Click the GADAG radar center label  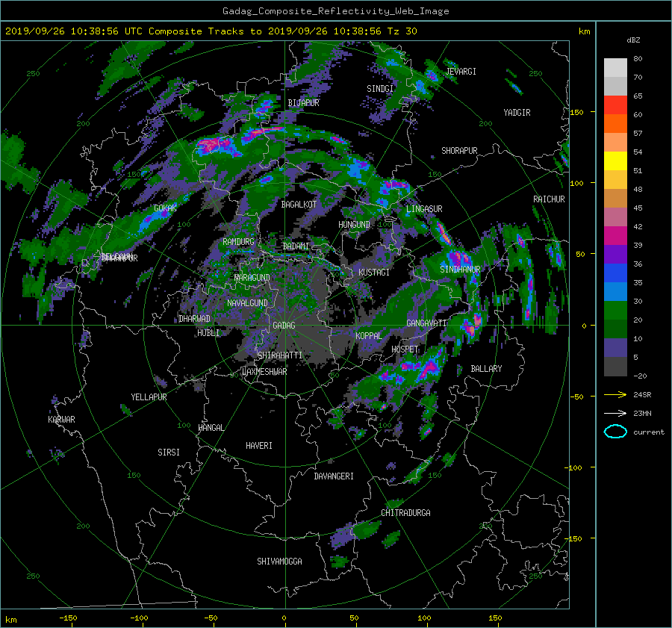[284, 326]
